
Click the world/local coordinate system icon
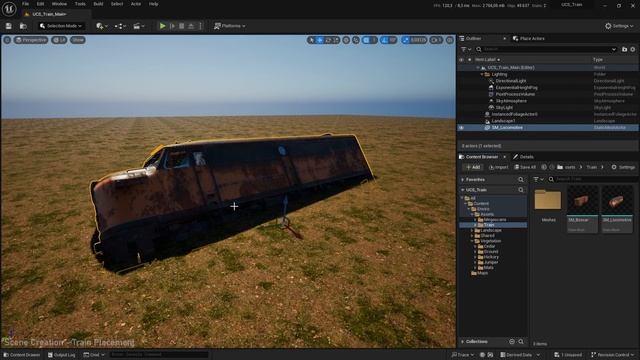pos(346,40)
